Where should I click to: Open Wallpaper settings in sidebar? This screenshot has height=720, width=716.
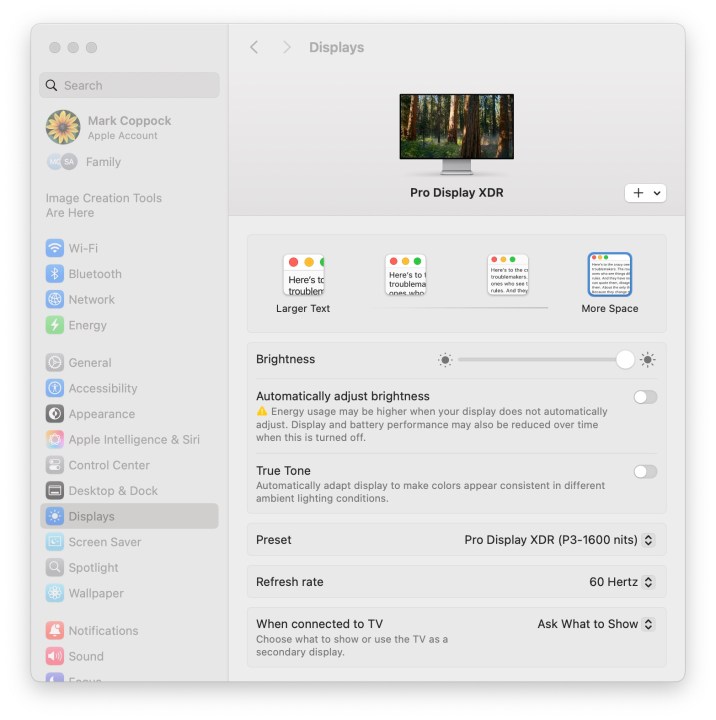click(129, 593)
